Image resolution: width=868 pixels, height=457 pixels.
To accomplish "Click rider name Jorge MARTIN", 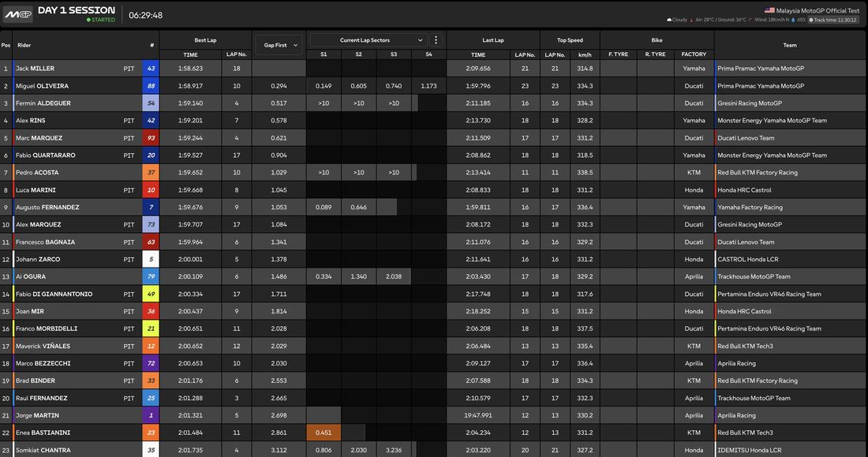I will pos(37,415).
